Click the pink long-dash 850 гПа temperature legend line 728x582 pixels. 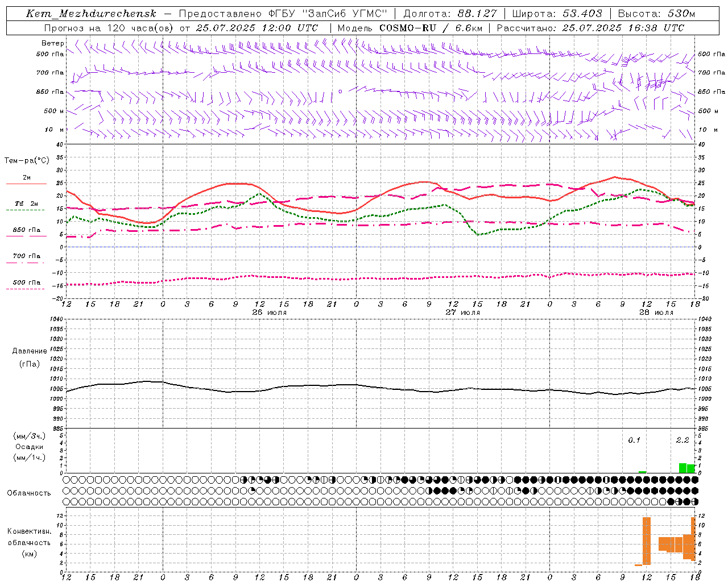(x=26, y=236)
